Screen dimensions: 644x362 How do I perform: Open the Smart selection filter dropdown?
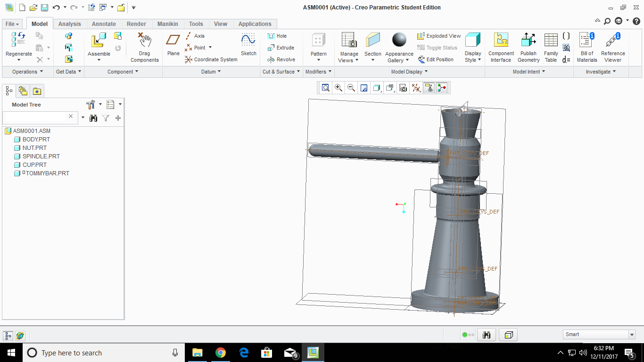click(632, 334)
